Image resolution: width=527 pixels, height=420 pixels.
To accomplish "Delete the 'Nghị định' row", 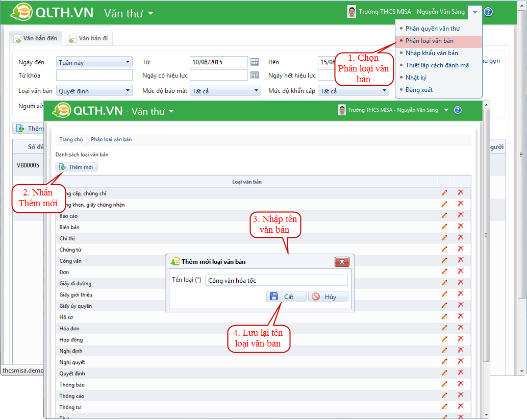I will (461, 350).
